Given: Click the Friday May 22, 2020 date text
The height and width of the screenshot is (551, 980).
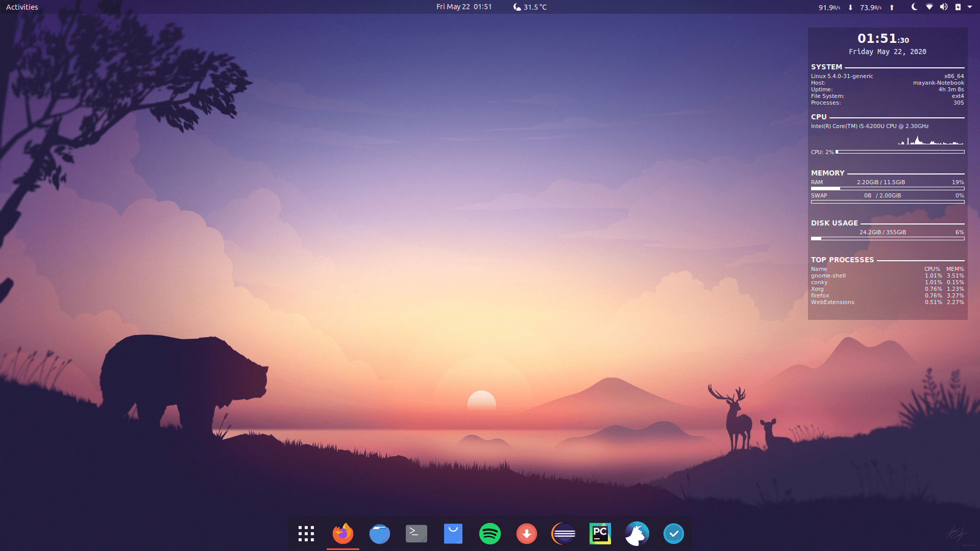Looking at the screenshot, I should [x=888, y=52].
